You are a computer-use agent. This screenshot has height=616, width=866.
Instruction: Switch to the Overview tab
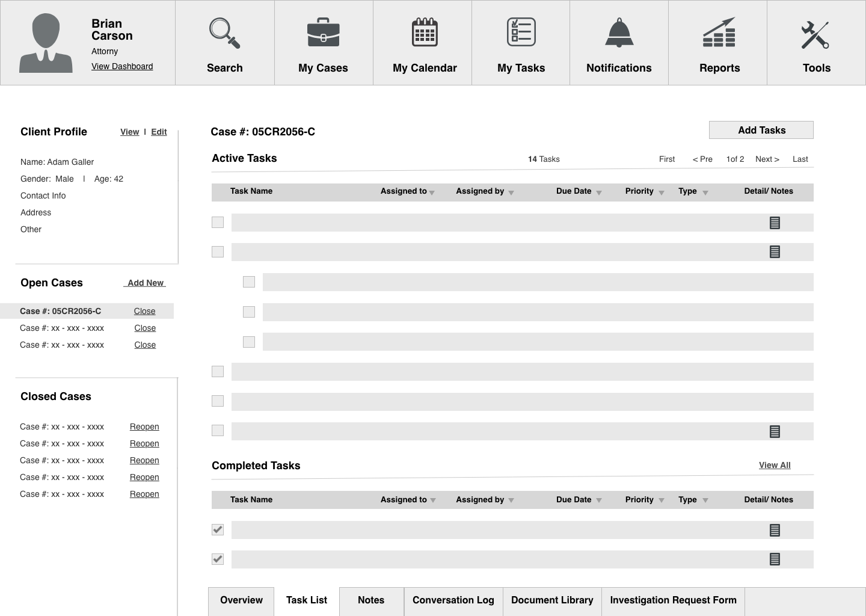[x=241, y=601]
